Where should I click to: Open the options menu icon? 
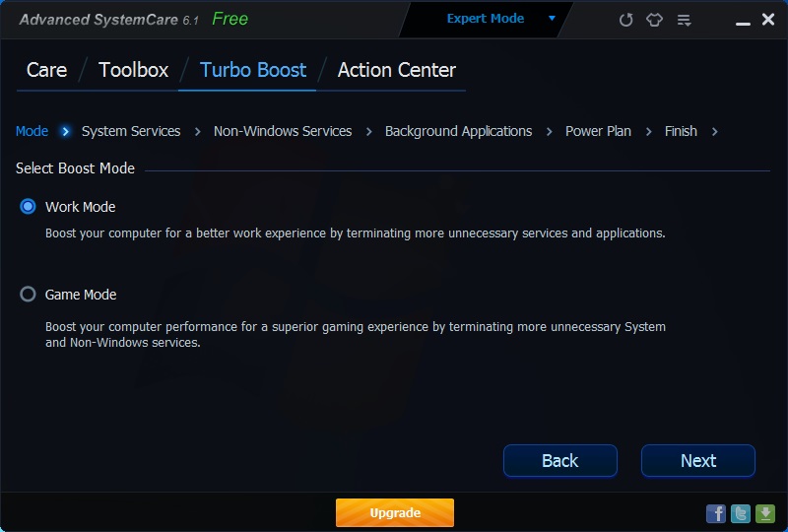(x=684, y=20)
